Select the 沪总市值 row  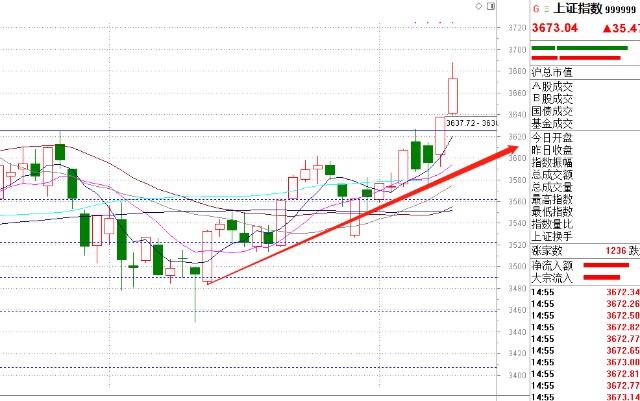coord(552,73)
